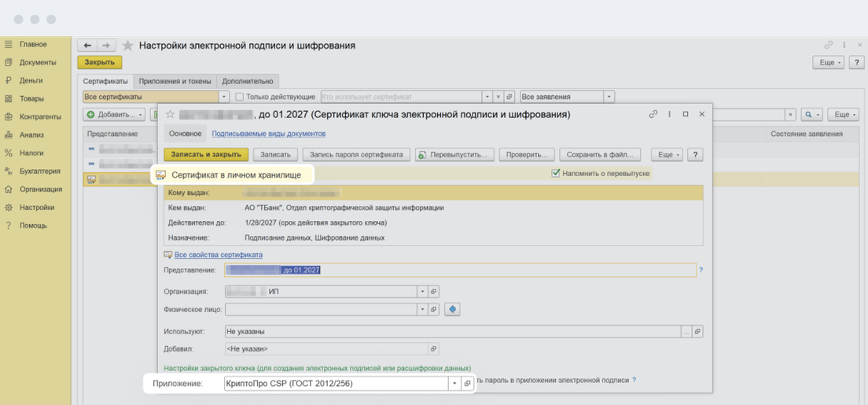
Task: Enable the Только действующие checkbox
Action: (x=239, y=97)
